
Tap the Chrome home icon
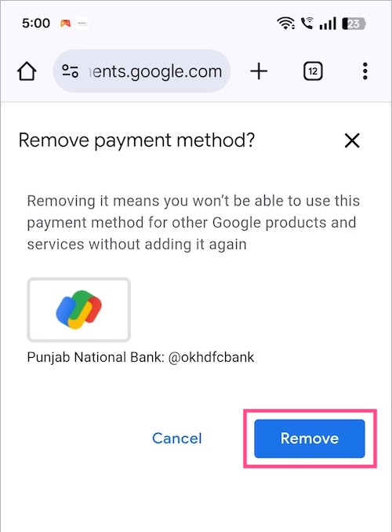coord(27,71)
